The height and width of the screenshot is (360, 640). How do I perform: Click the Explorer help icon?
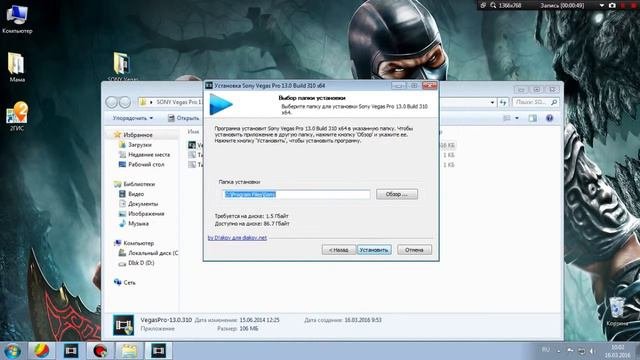pyautogui.click(x=549, y=118)
